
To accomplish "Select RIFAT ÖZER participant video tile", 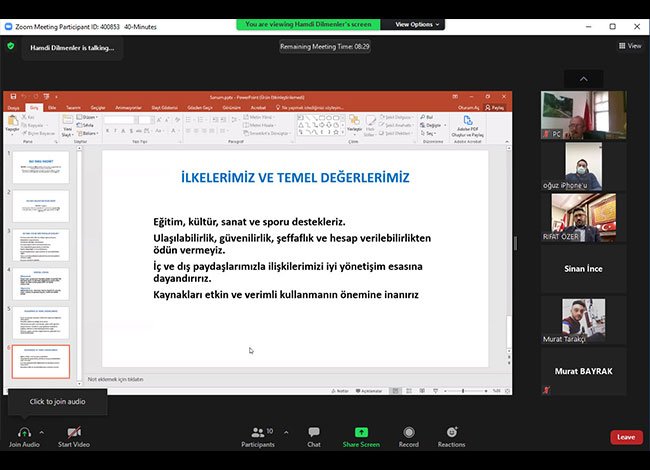I will click(x=583, y=218).
